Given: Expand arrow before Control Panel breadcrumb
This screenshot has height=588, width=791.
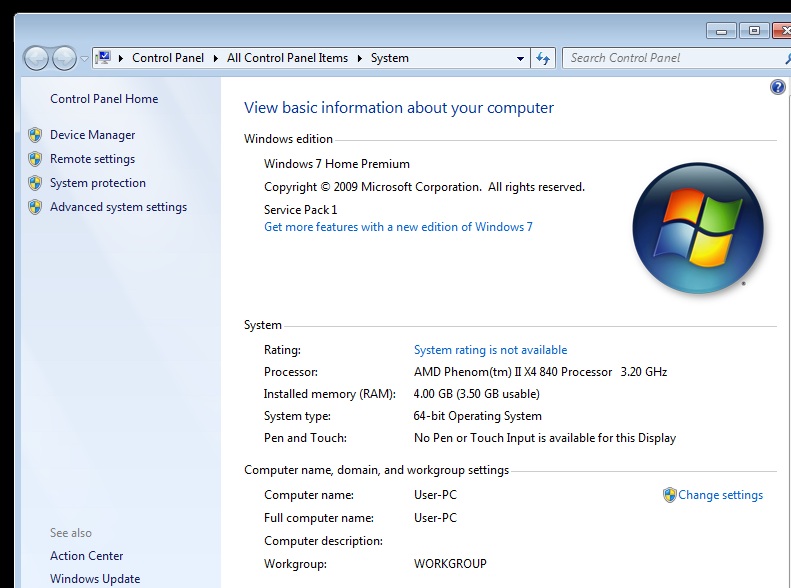Looking at the screenshot, I should click(x=121, y=58).
